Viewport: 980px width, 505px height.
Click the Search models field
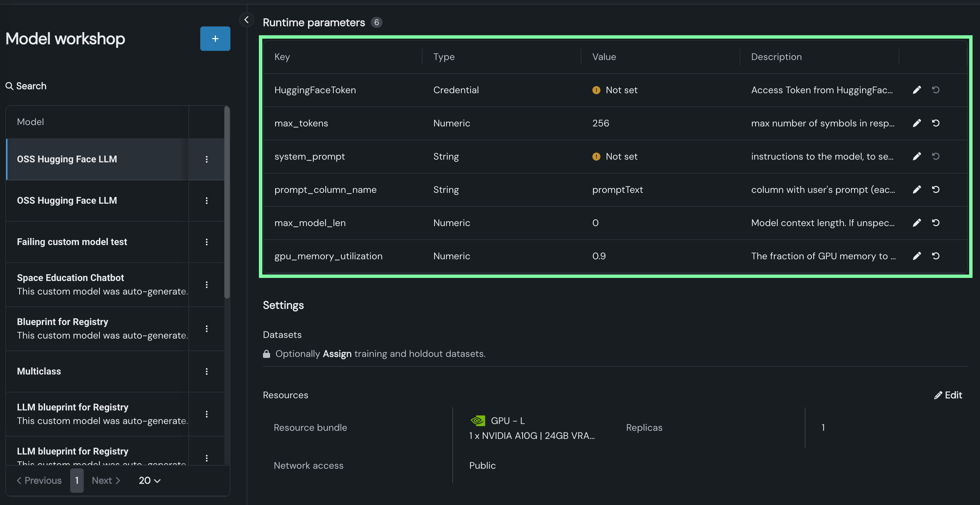[31, 86]
